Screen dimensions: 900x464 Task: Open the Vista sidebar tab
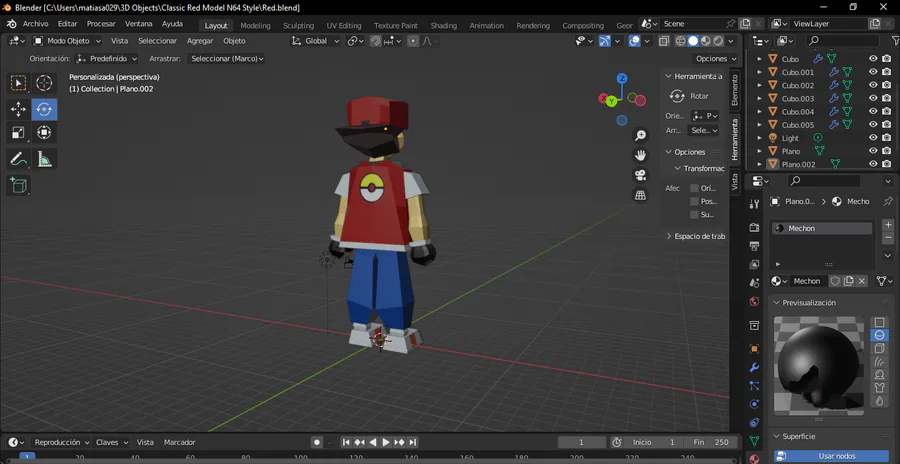point(734,182)
